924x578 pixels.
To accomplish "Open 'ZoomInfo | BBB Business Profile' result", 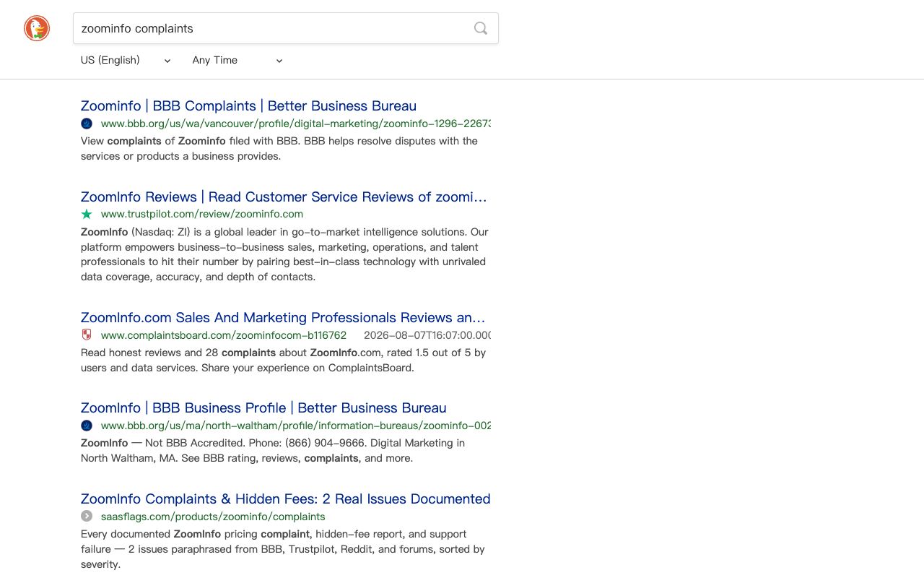I will coord(263,407).
